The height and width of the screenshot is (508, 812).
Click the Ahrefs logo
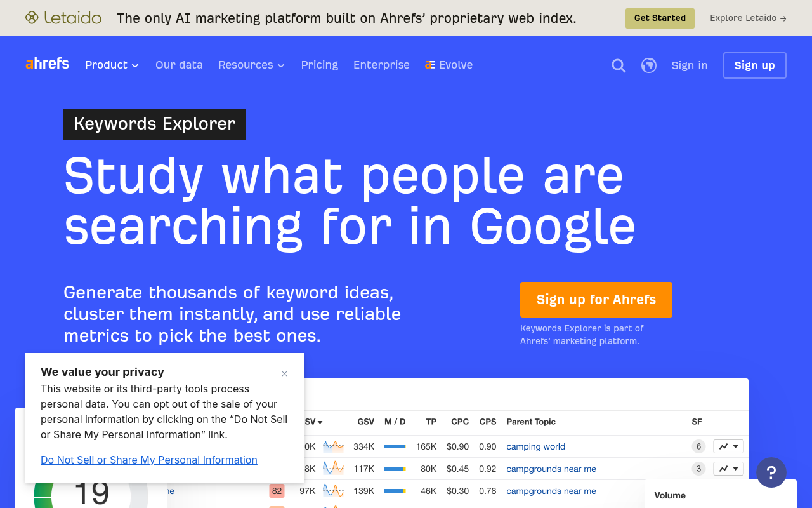click(48, 64)
